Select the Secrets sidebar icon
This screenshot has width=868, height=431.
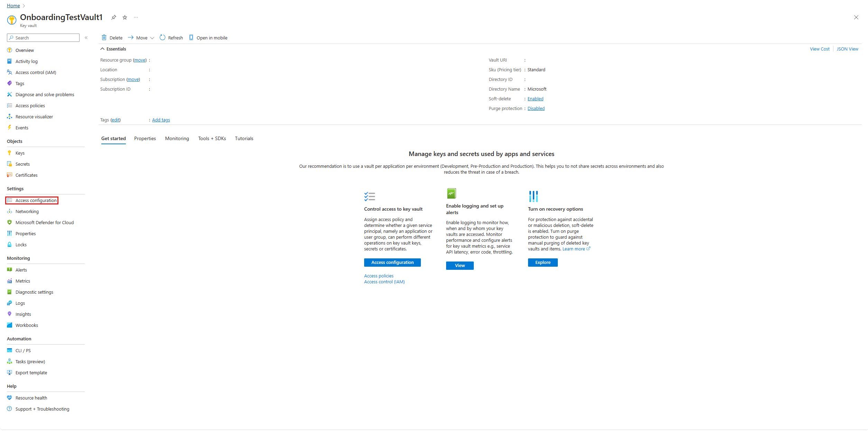10,164
